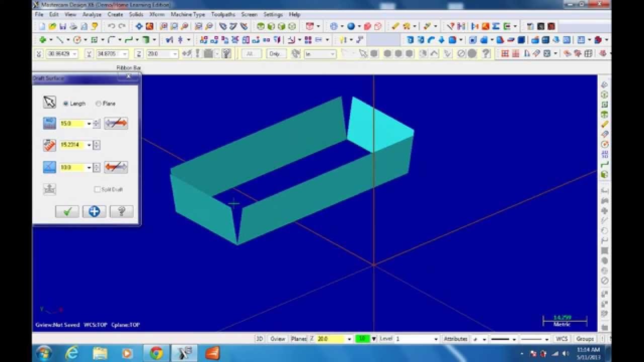Click the green system color swatch
Viewport: 644px width, 362px height.
[x=362, y=339]
